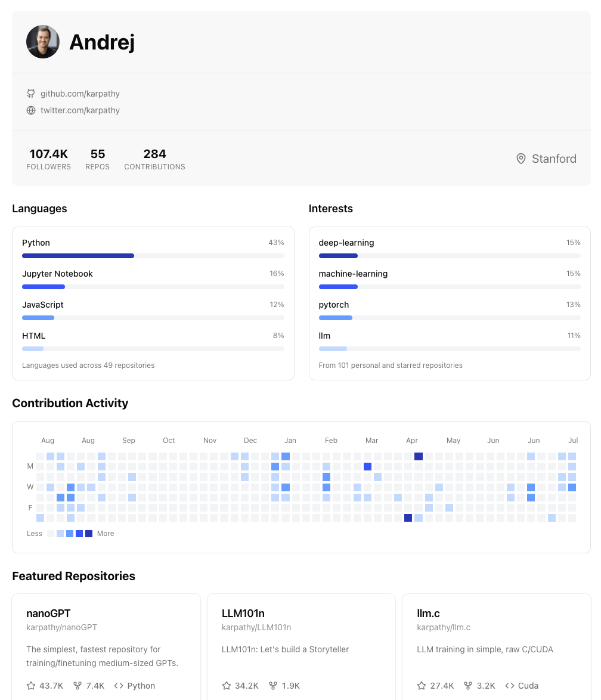Click the deep-learning interest bar
The width and height of the screenshot is (601, 700).
(x=449, y=256)
